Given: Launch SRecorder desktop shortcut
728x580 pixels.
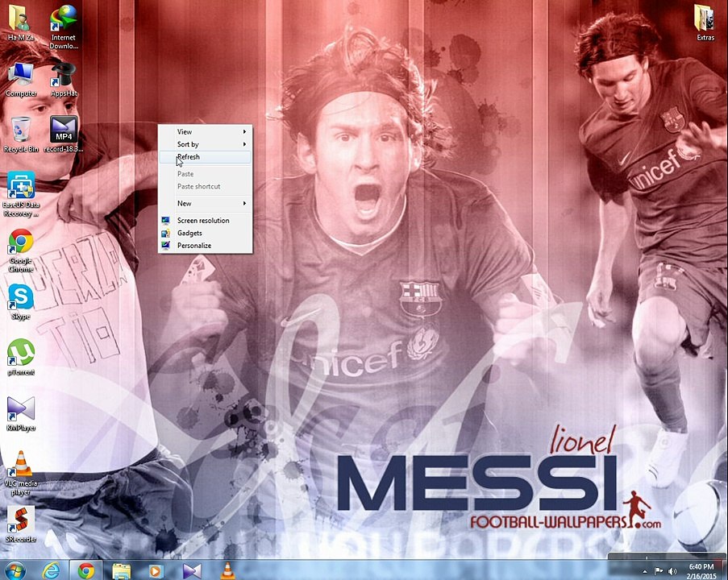Looking at the screenshot, I should [x=21, y=524].
